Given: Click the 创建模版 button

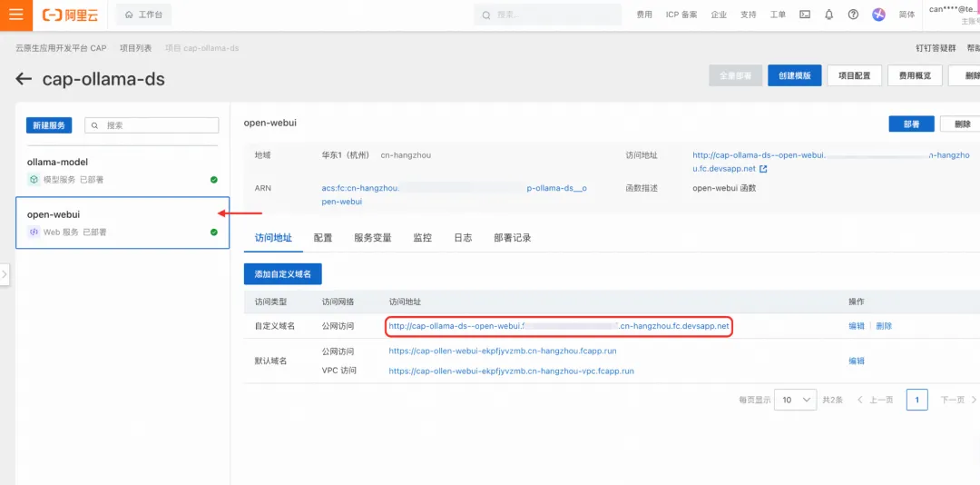Looking at the screenshot, I should (x=794, y=75).
